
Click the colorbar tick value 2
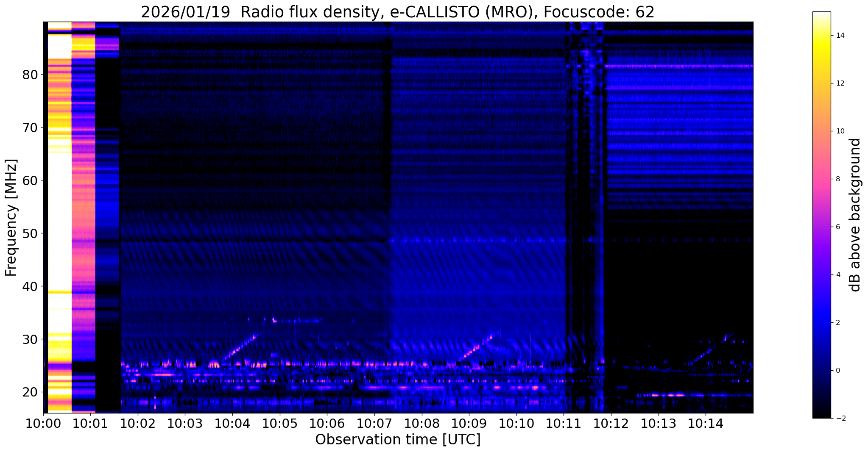[837, 323]
